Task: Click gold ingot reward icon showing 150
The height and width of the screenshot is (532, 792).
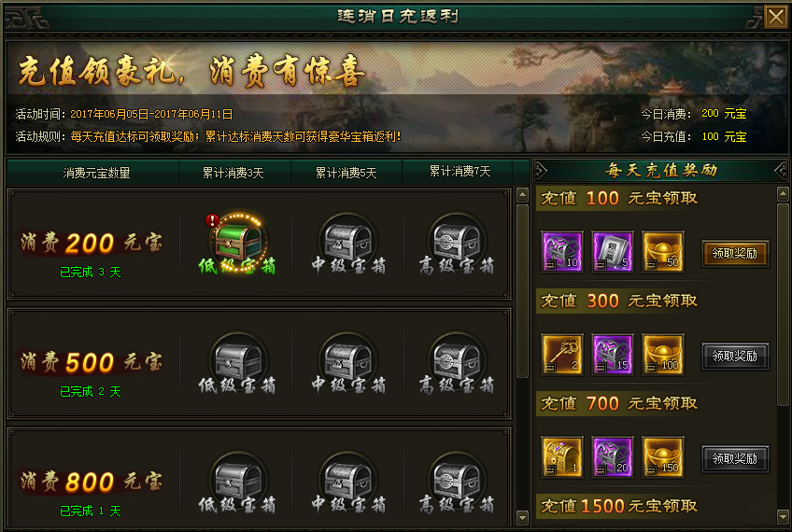Action: coord(663,457)
